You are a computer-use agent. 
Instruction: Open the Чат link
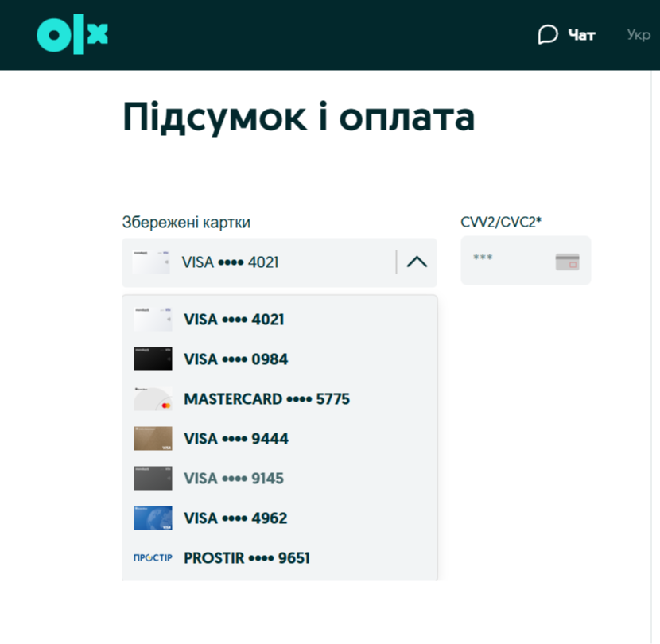(x=582, y=35)
